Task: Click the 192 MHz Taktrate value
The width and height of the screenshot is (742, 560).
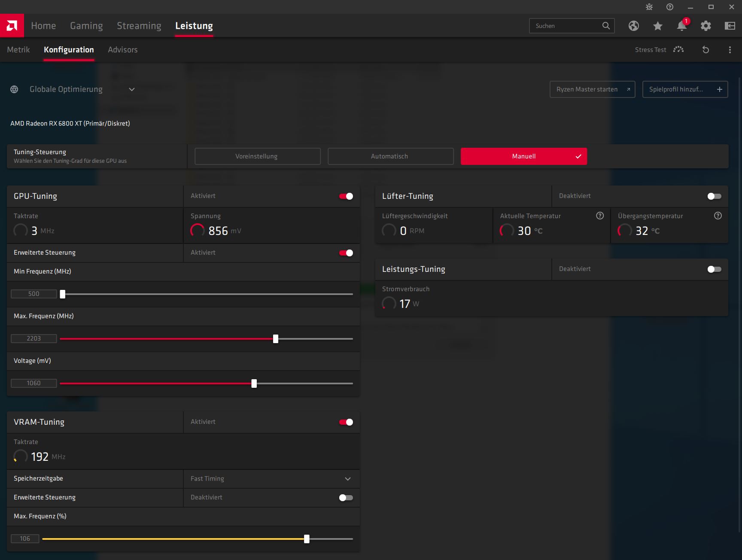Action: 48,457
